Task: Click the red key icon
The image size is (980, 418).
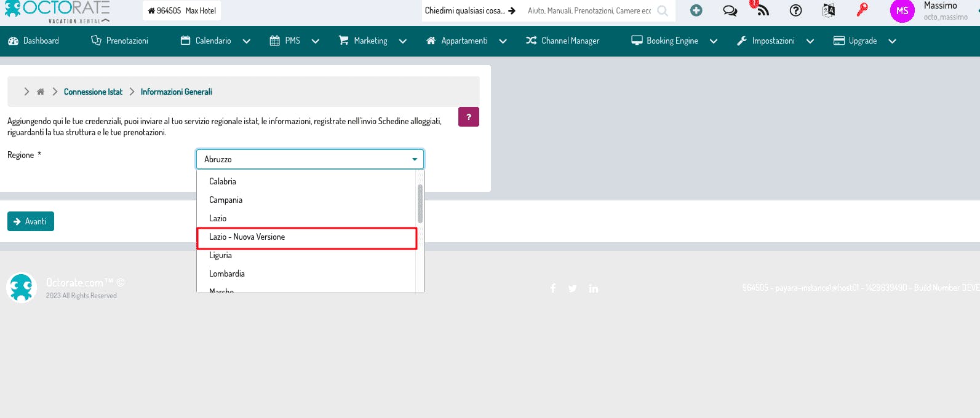Action: tap(862, 10)
